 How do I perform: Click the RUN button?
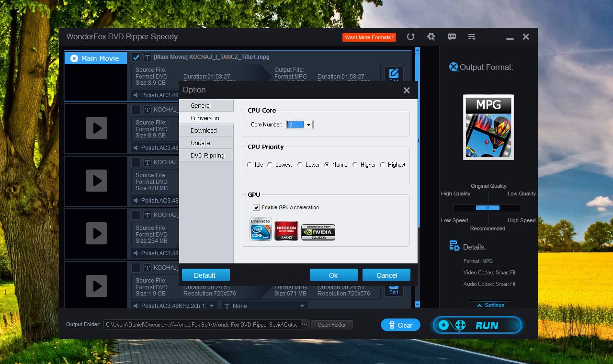[x=477, y=325]
